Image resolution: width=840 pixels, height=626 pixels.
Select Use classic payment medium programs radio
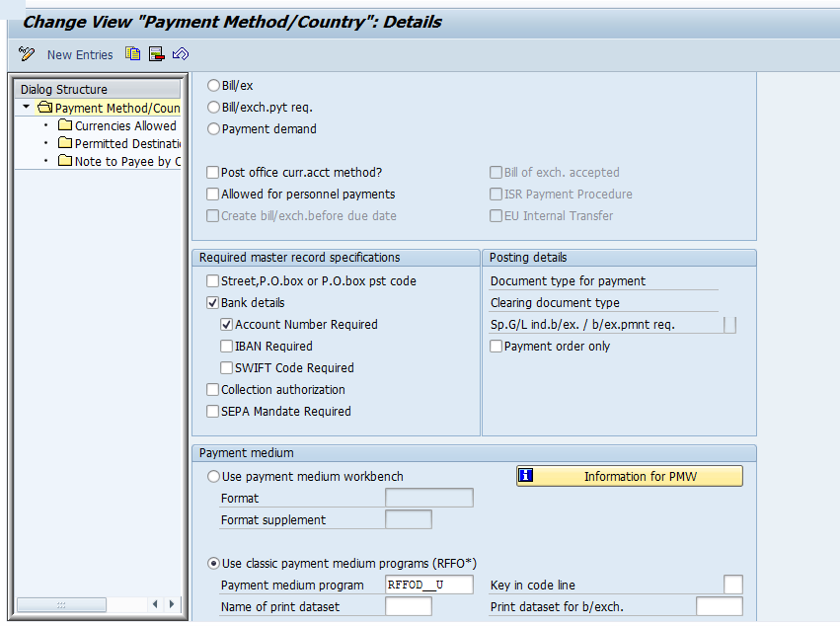[x=213, y=563]
